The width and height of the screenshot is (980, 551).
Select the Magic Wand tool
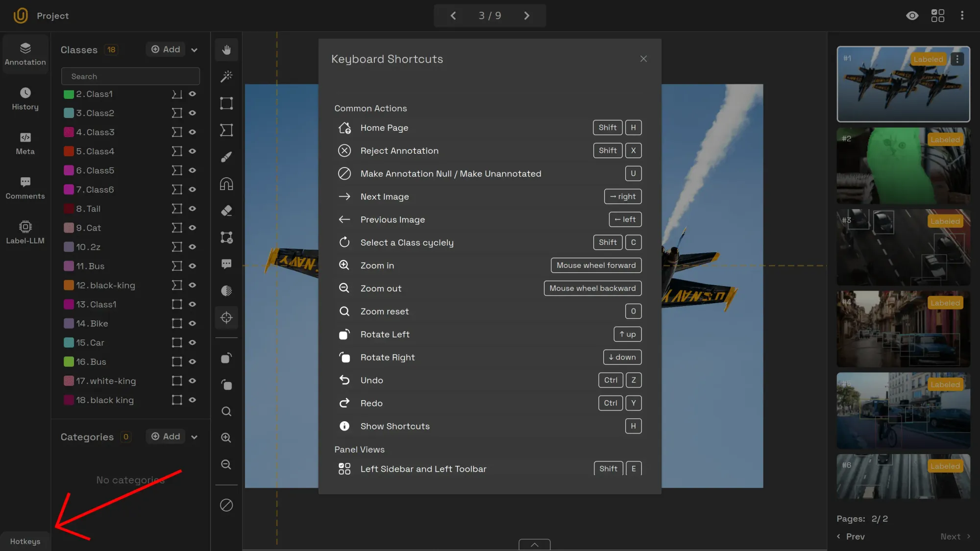pyautogui.click(x=226, y=76)
